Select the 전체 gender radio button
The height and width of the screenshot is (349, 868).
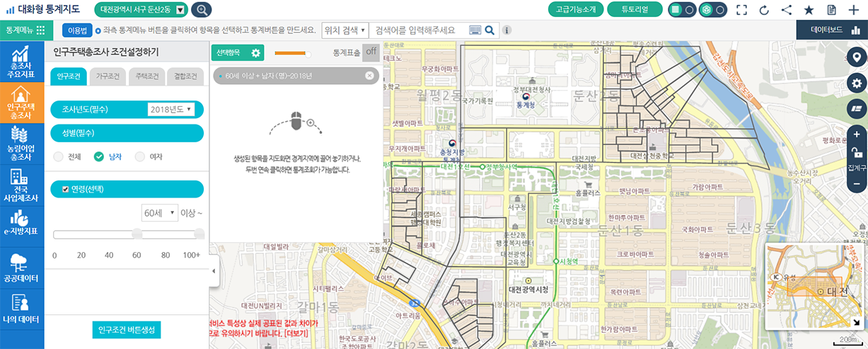pos(59,156)
